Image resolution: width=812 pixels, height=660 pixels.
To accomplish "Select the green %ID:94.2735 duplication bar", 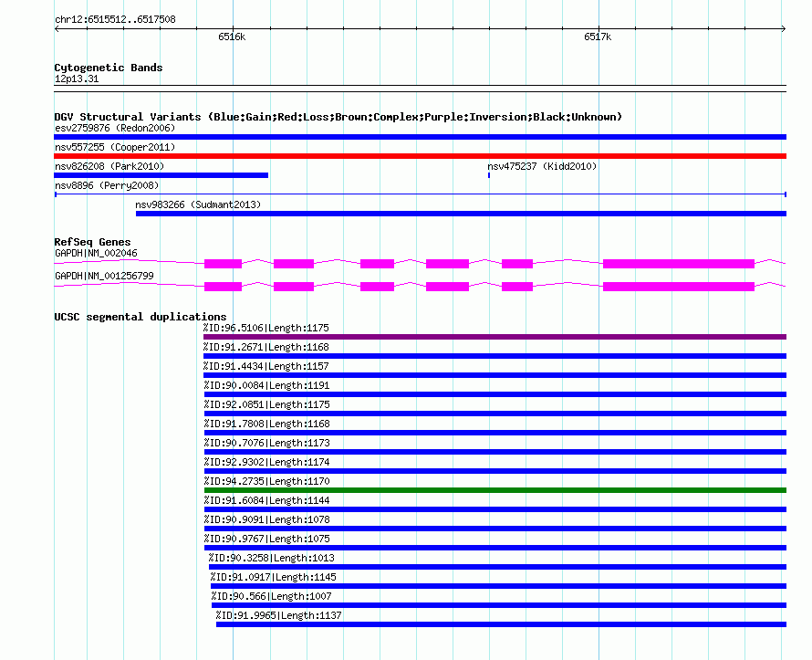I will coord(495,490).
